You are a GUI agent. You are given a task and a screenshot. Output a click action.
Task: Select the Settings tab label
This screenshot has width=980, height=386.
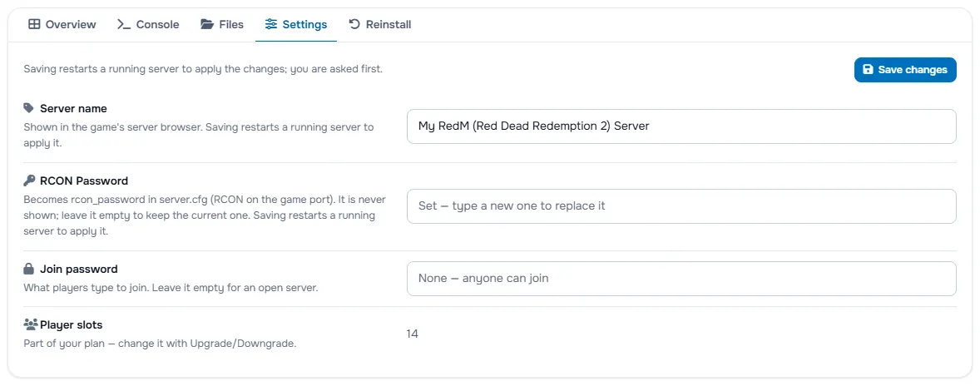tap(305, 24)
